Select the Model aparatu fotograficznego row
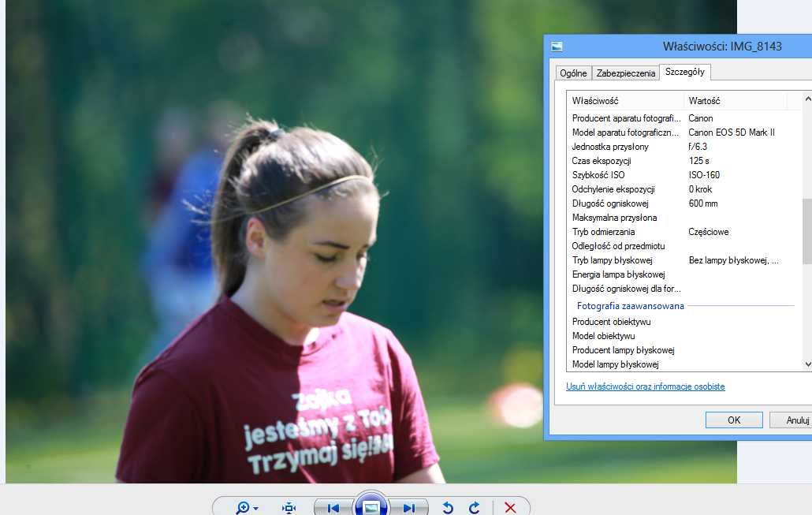812x515 pixels. coord(684,132)
